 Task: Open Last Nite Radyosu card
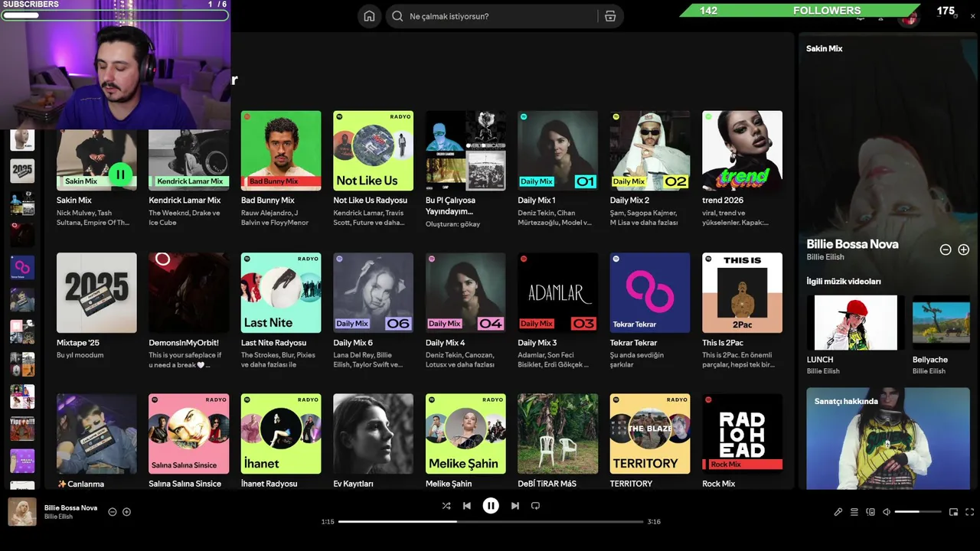coord(281,311)
